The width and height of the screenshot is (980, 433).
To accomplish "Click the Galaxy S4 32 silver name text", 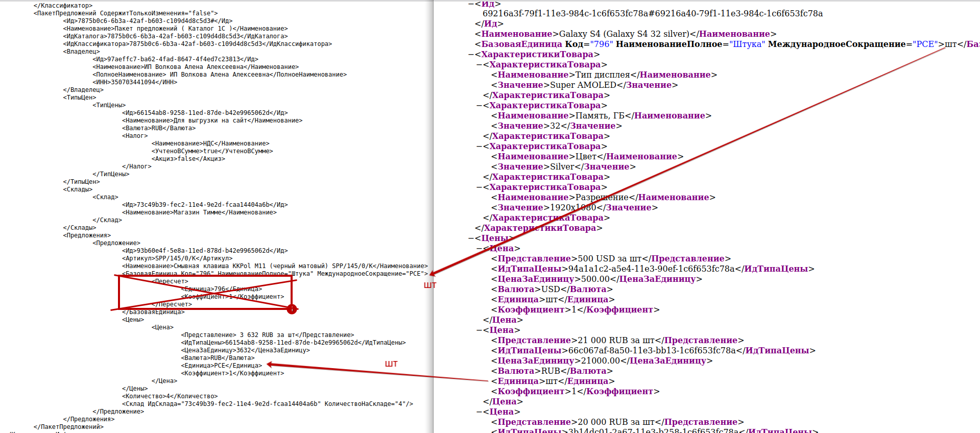I will pyautogui.click(x=624, y=34).
